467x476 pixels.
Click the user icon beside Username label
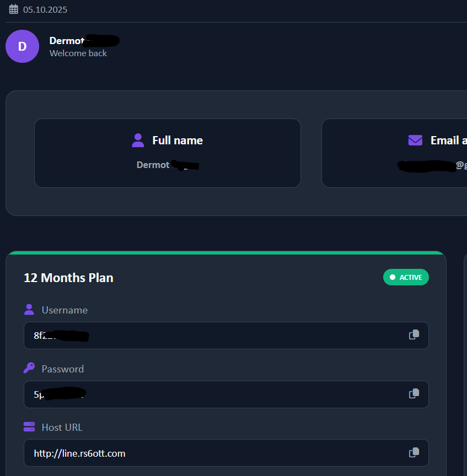pyautogui.click(x=29, y=310)
